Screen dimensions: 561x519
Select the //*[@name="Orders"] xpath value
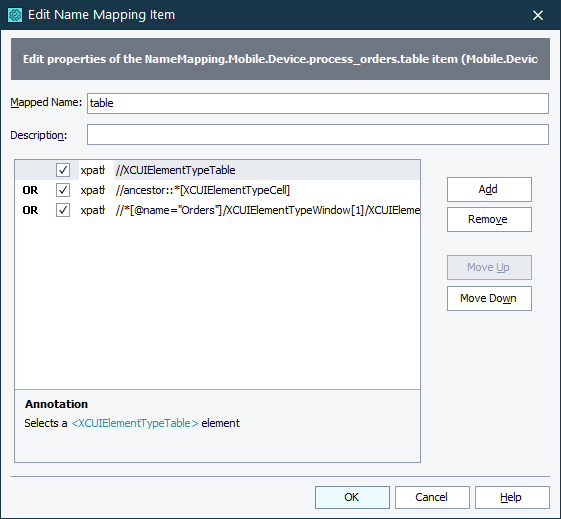coord(267,210)
